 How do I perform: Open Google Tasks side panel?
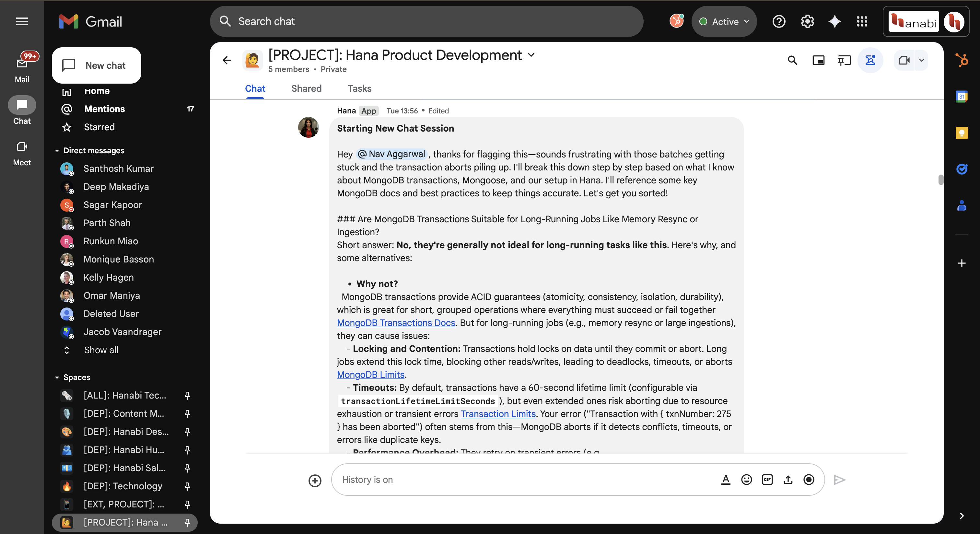tap(962, 169)
